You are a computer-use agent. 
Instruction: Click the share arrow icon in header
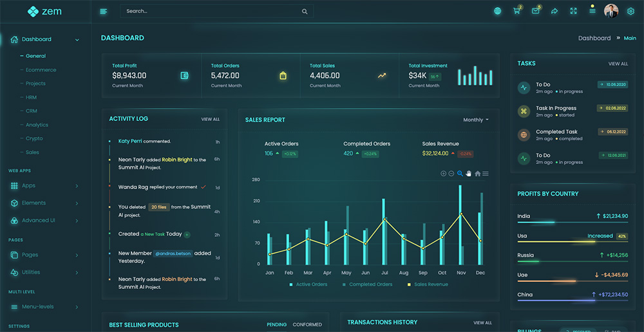(554, 11)
